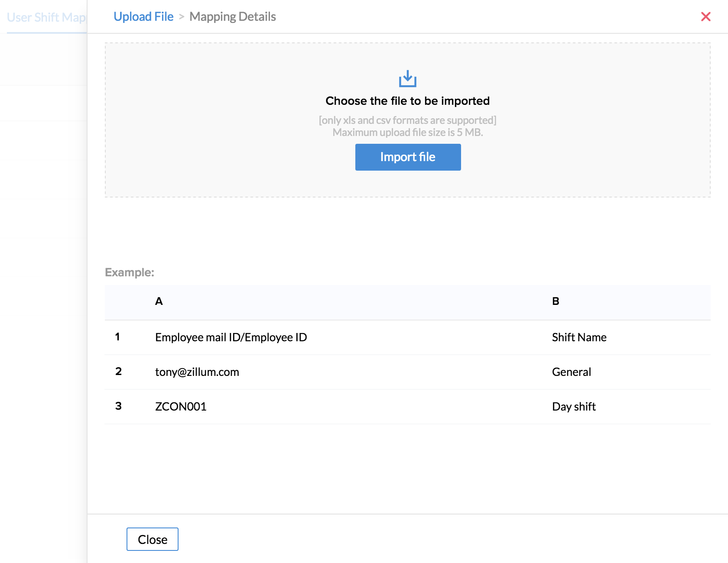This screenshot has height=563, width=728.
Task: Close the panel with the red X
Action: [705, 17]
